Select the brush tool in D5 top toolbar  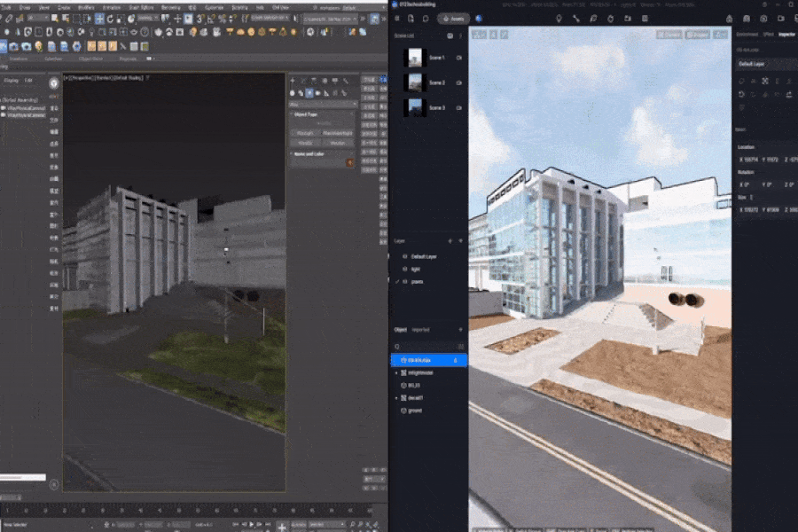(x=593, y=19)
